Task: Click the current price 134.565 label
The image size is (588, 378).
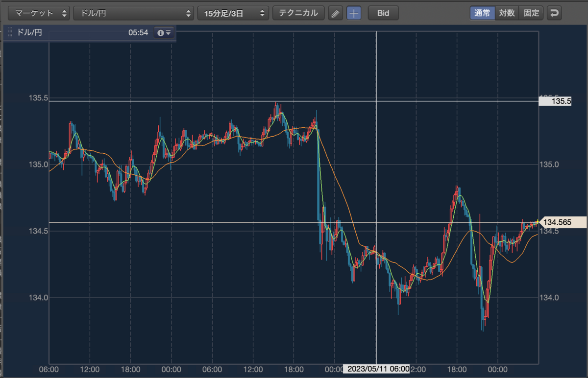Action: tap(562, 222)
